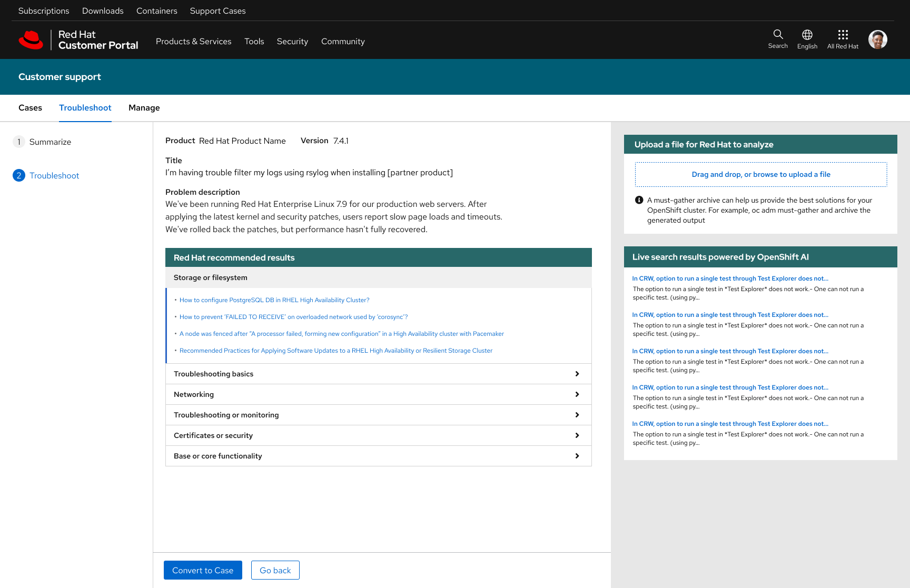Open 'A node was fenced' Pacemaker link
Screen dimensions: 910x588
tap(342, 334)
